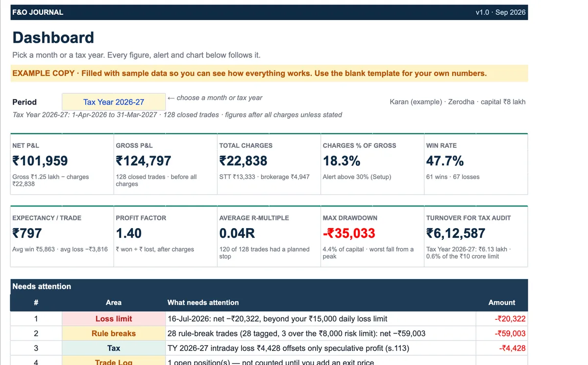The height and width of the screenshot is (365, 588).
Task: Click the Profit Factor value 1.40
Action: pyautogui.click(x=128, y=233)
